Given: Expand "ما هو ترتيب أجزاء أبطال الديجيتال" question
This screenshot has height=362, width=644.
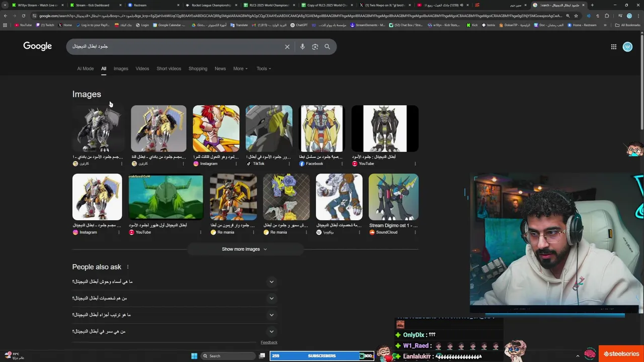Looking at the screenshot, I should point(174,315).
